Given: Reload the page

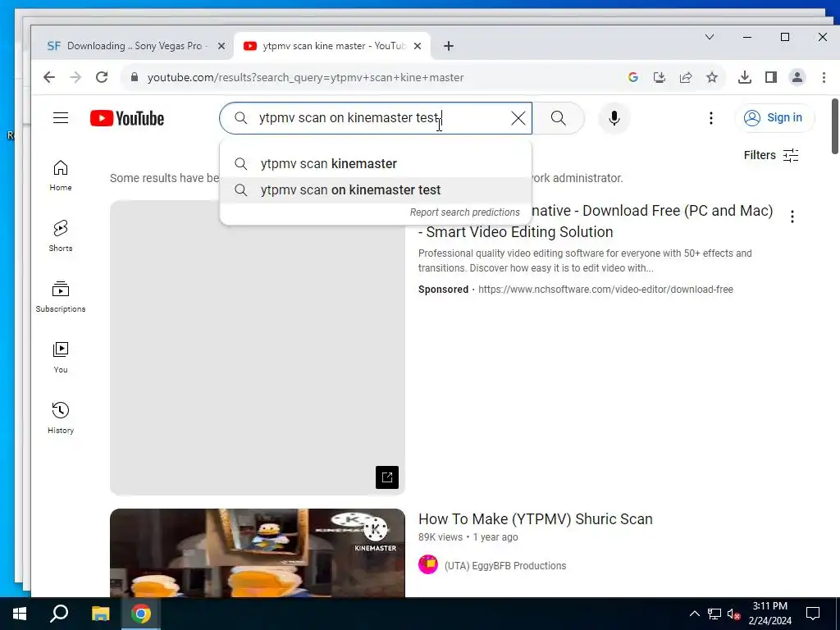Looking at the screenshot, I should 102,77.
